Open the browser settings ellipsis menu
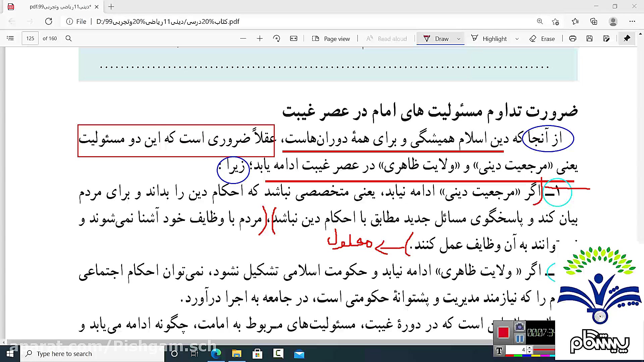Image resolution: width=644 pixels, height=362 pixels. (633, 21)
